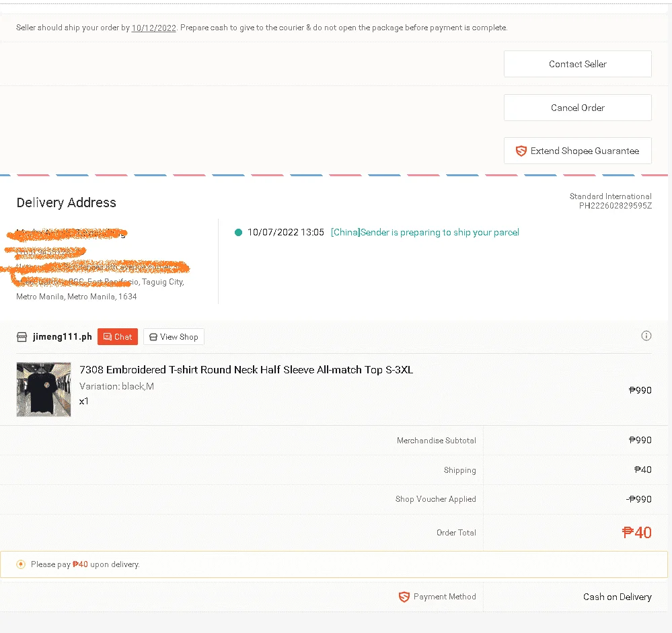Click Extend Shopee Guarantee button

point(577,151)
